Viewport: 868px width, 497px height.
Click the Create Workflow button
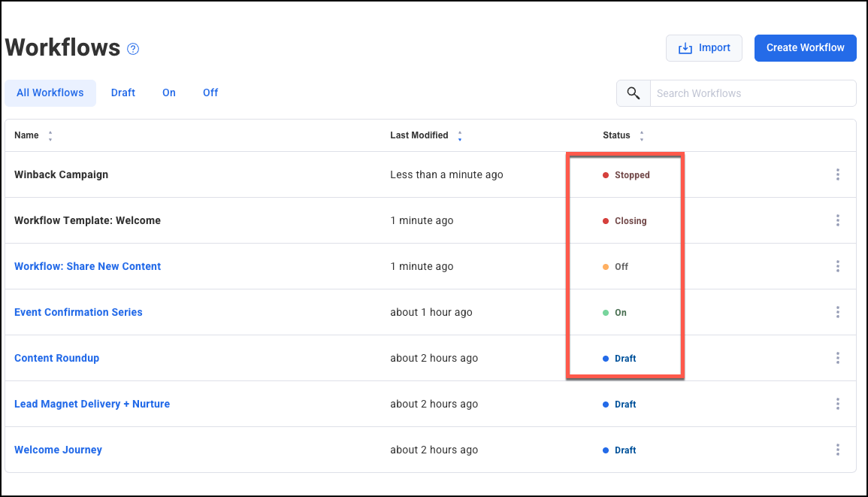pyautogui.click(x=805, y=47)
